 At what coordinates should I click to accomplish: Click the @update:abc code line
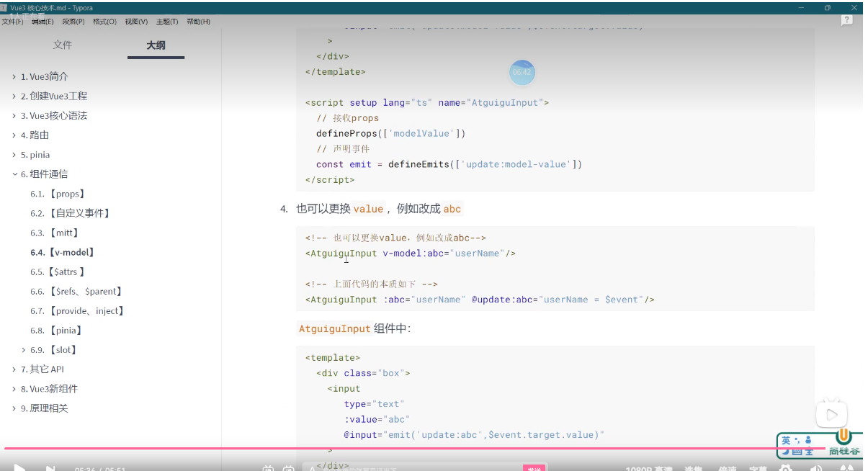[480, 299]
